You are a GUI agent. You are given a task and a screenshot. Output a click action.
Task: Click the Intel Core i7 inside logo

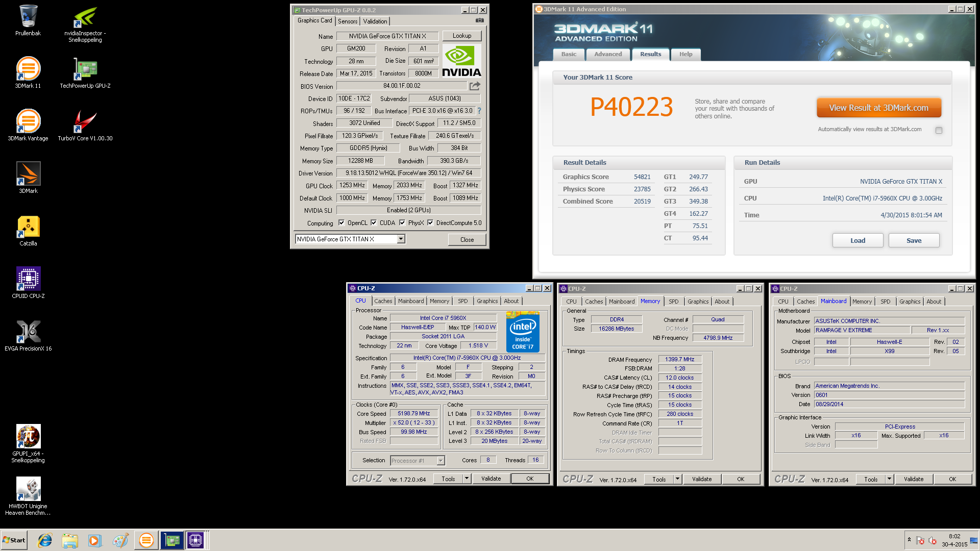[x=523, y=332]
